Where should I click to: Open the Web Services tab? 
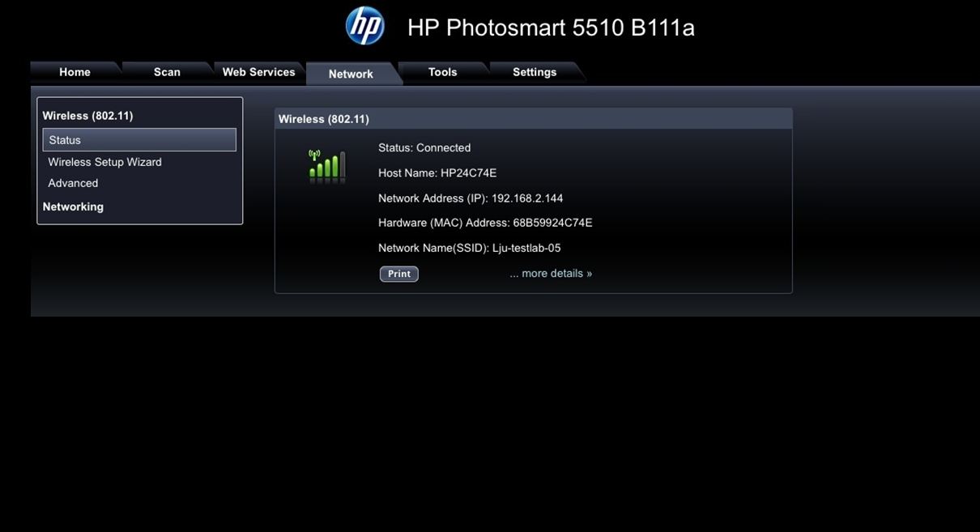click(x=259, y=72)
